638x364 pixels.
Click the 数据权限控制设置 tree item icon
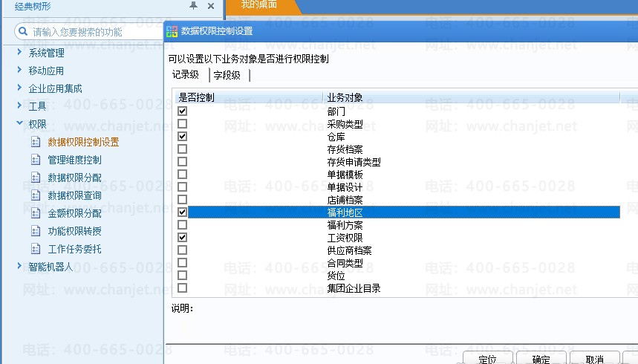click(x=34, y=142)
